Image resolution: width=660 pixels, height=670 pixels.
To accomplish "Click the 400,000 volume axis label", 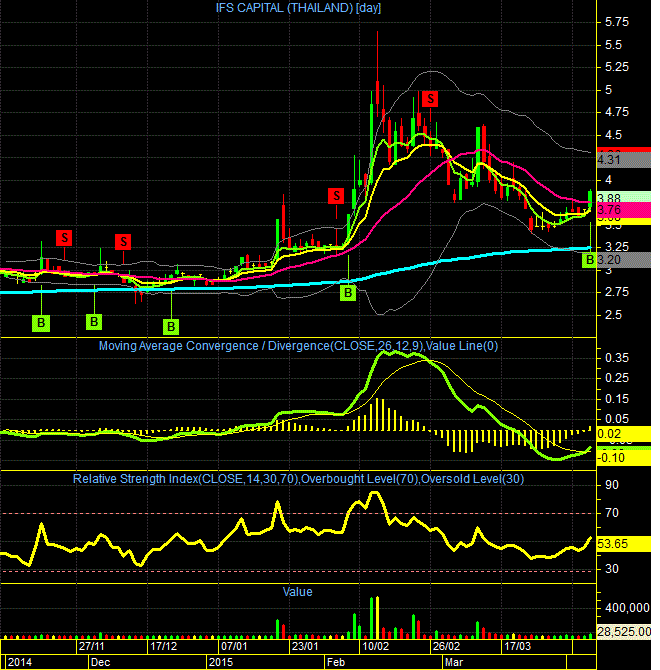I will coord(627,608).
